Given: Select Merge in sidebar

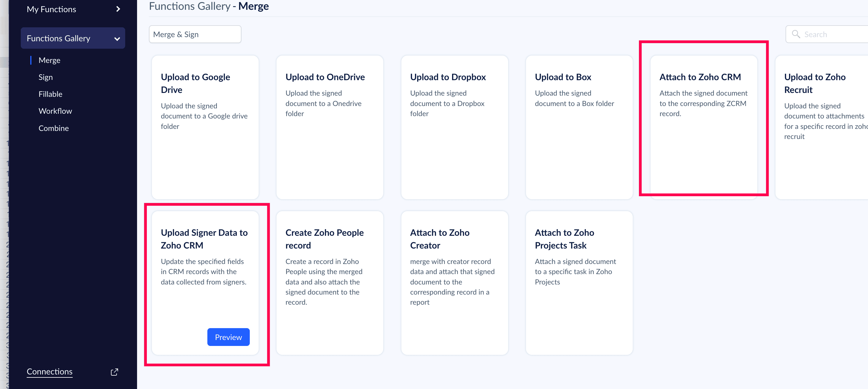Looking at the screenshot, I should pos(49,60).
